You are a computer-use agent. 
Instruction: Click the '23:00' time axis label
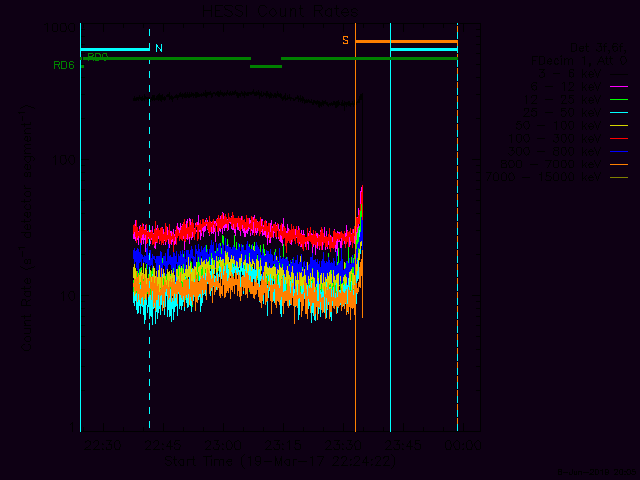point(223,445)
